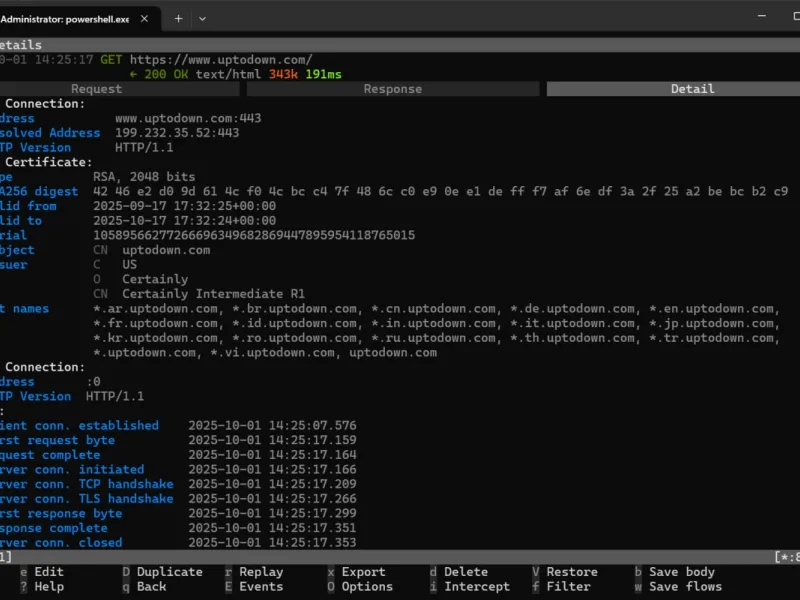
Task: Click the address value www.uptodown.com:443
Action: pyautogui.click(x=188, y=118)
